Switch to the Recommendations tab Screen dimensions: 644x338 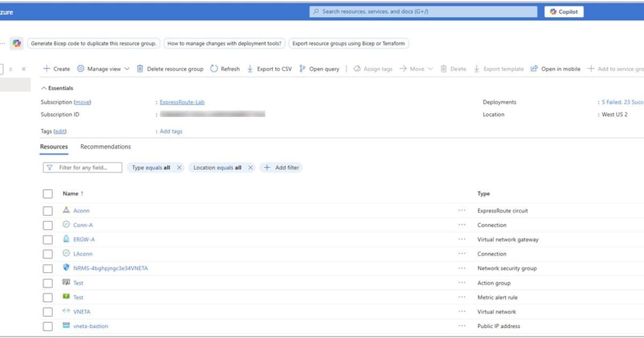click(105, 146)
